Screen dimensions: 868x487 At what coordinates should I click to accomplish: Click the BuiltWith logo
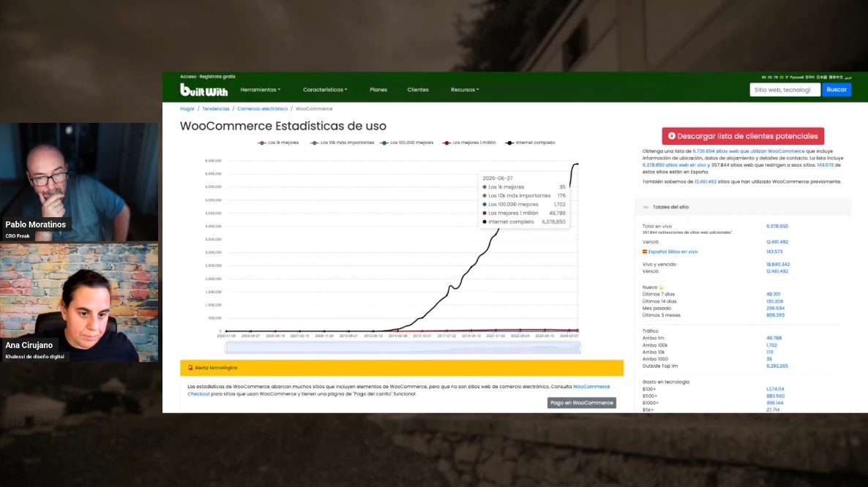pyautogui.click(x=203, y=90)
